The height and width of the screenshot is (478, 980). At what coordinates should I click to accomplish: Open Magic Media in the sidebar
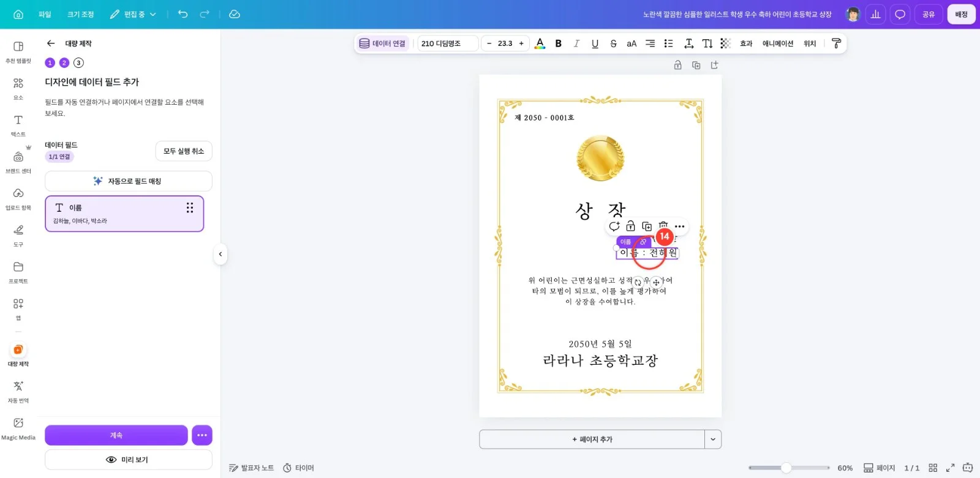click(18, 428)
